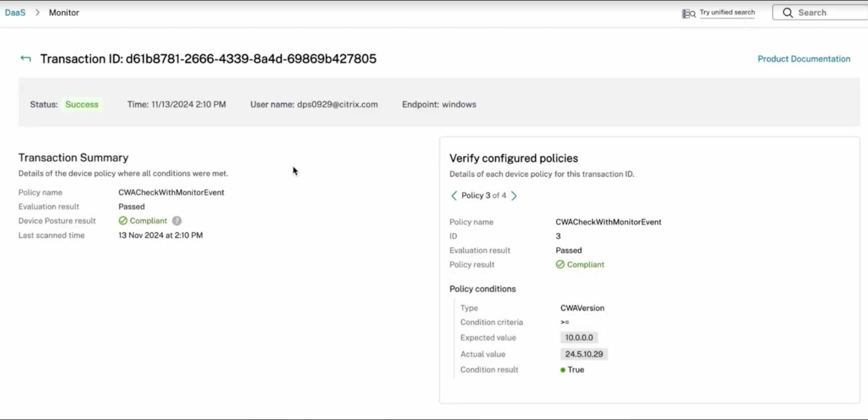
Task: Click the Policy result compliant checkmark icon
Action: [560, 265]
